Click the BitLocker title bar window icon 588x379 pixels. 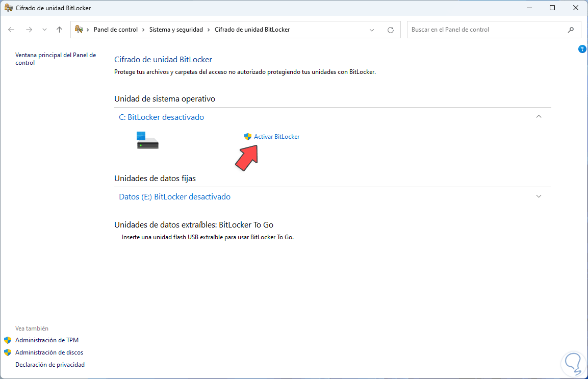[8, 8]
